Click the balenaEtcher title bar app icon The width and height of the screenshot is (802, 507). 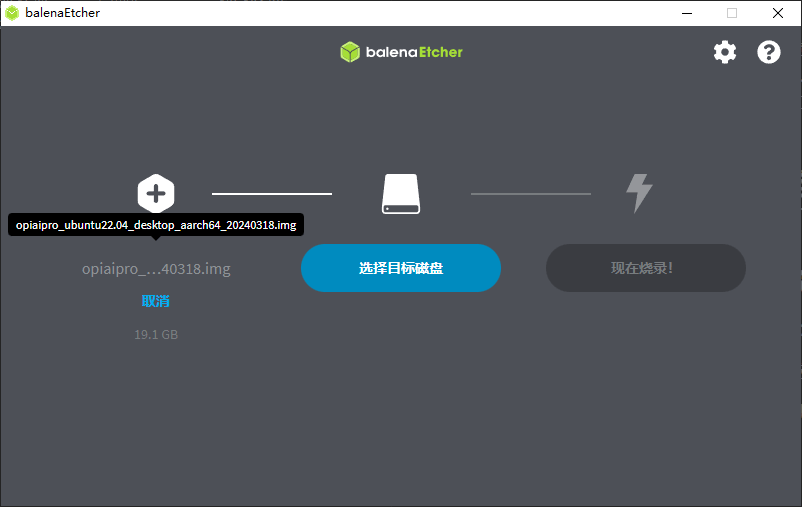pos(12,13)
